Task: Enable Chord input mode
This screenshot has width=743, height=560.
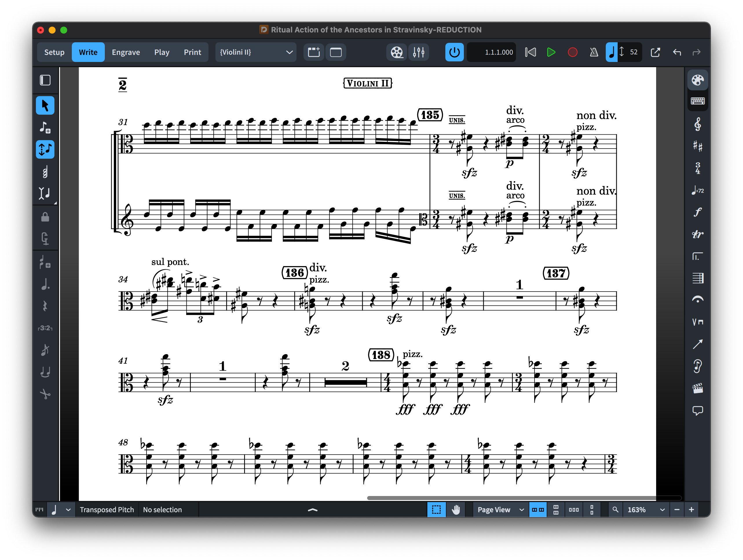Action: (x=45, y=171)
